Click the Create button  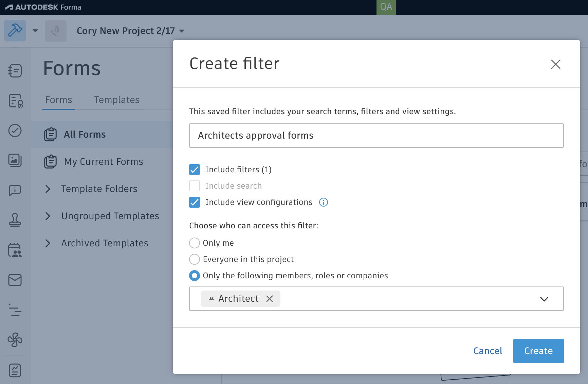point(538,351)
